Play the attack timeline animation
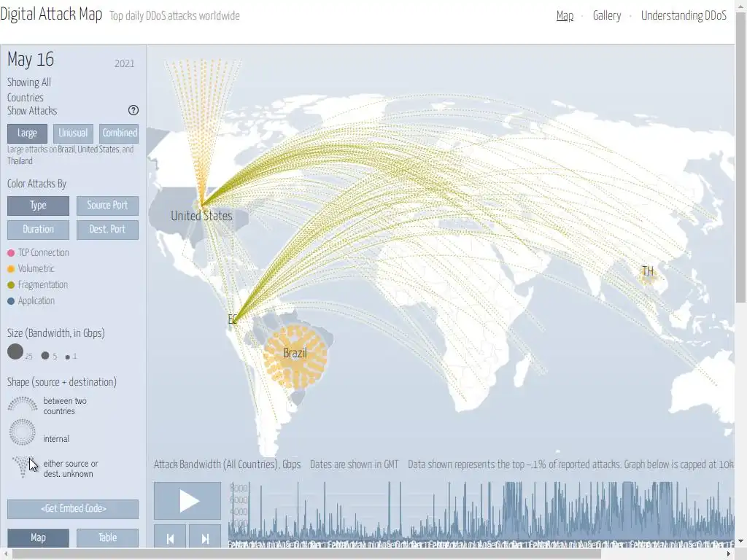 tap(187, 501)
